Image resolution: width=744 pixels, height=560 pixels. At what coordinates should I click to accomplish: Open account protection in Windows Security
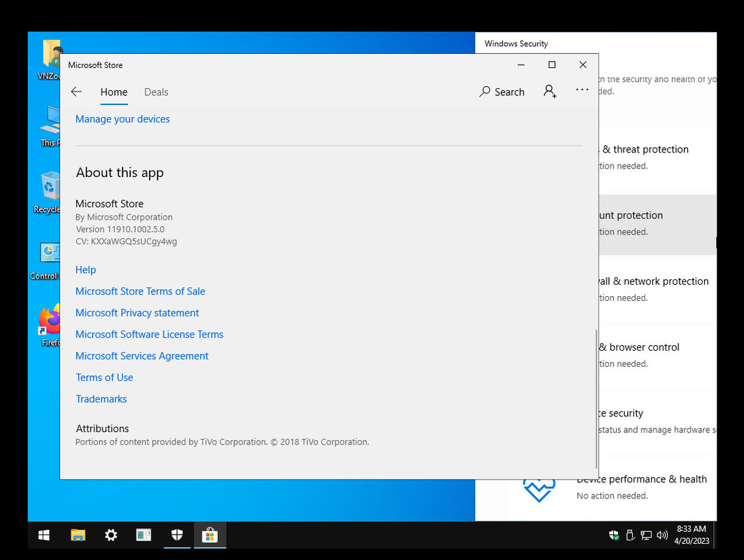[657, 225]
